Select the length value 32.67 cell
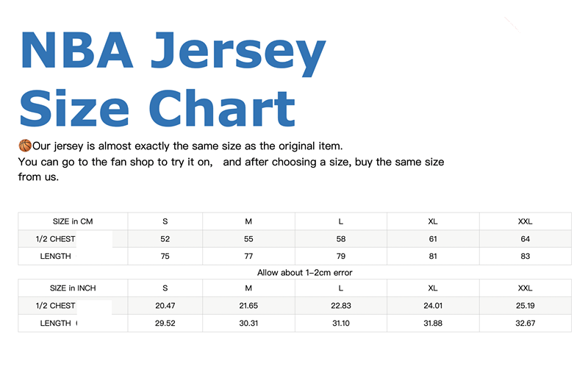This screenshot has width=588, height=367. coord(525,323)
